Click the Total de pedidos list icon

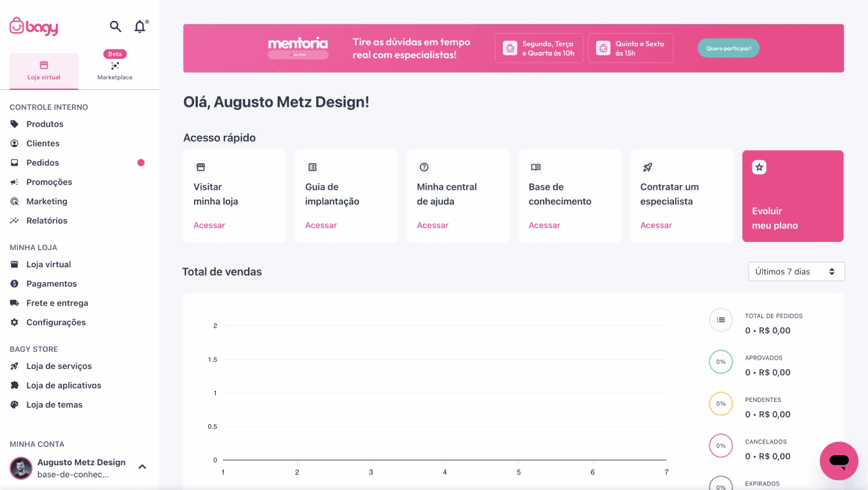pyautogui.click(x=720, y=320)
